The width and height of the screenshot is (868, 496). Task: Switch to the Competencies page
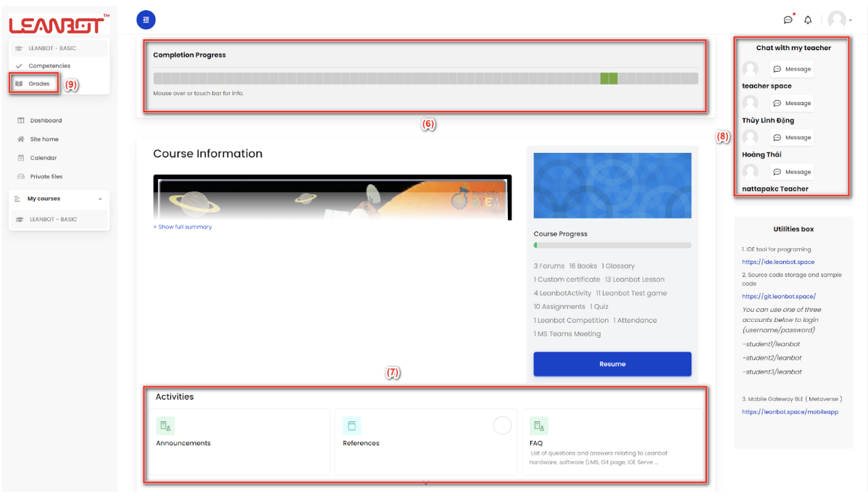point(48,65)
